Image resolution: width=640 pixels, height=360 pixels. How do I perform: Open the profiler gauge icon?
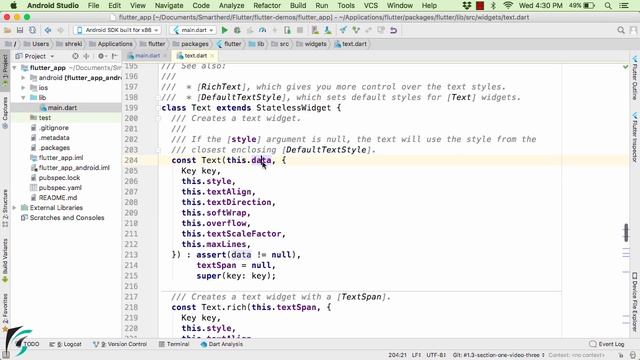coord(262,30)
